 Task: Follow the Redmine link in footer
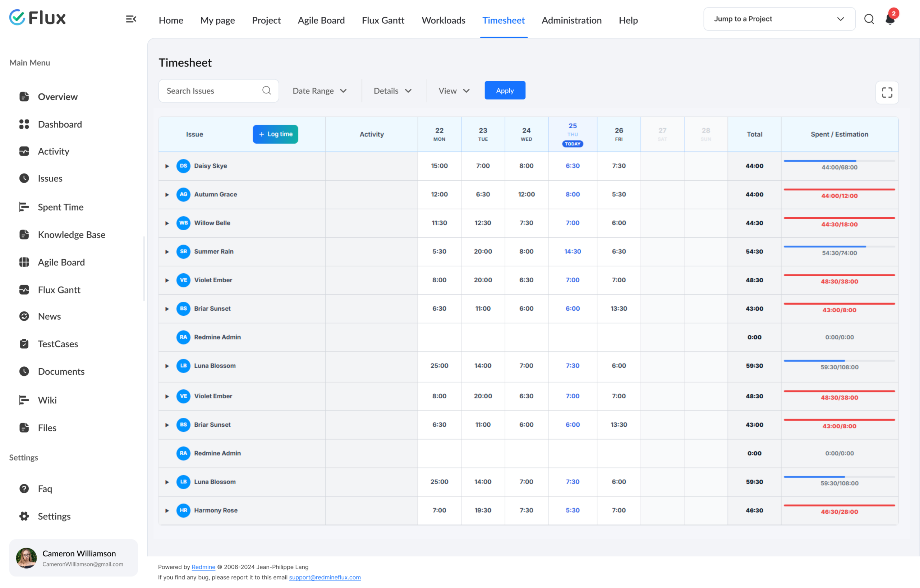[203, 567]
